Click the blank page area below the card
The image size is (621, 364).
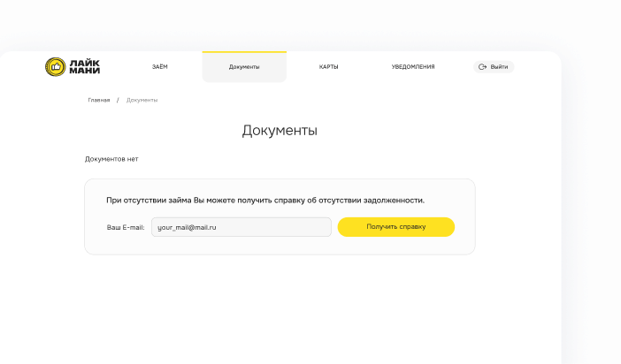[x=280, y=309]
